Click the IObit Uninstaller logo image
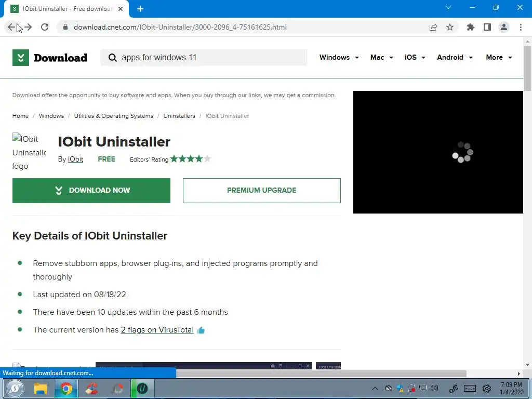 click(x=29, y=152)
